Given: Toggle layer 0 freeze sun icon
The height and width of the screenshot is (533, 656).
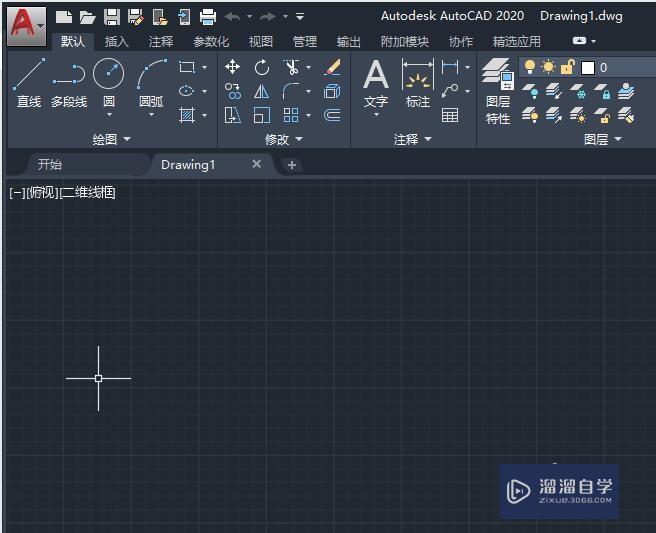Looking at the screenshot, I should [x=548, y=67].
